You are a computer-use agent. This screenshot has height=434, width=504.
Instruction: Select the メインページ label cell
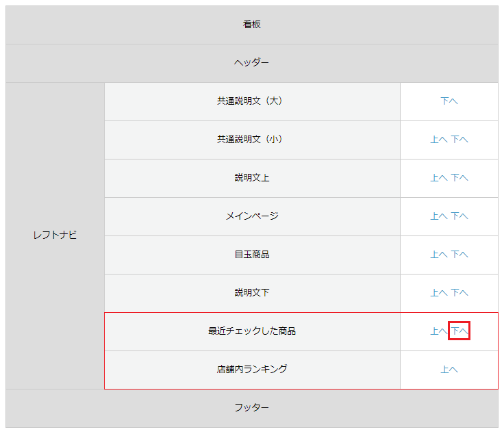[x=252, y=216]
